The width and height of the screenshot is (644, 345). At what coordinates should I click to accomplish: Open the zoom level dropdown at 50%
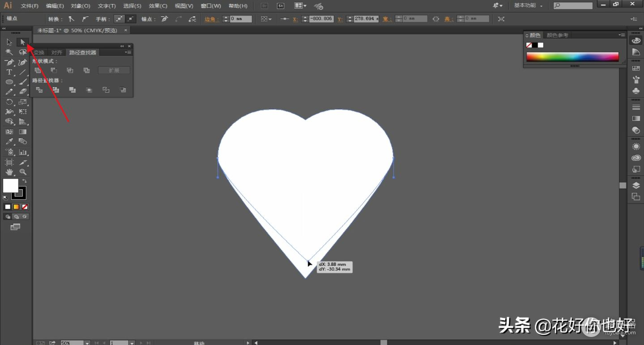(x=87, y=343)
